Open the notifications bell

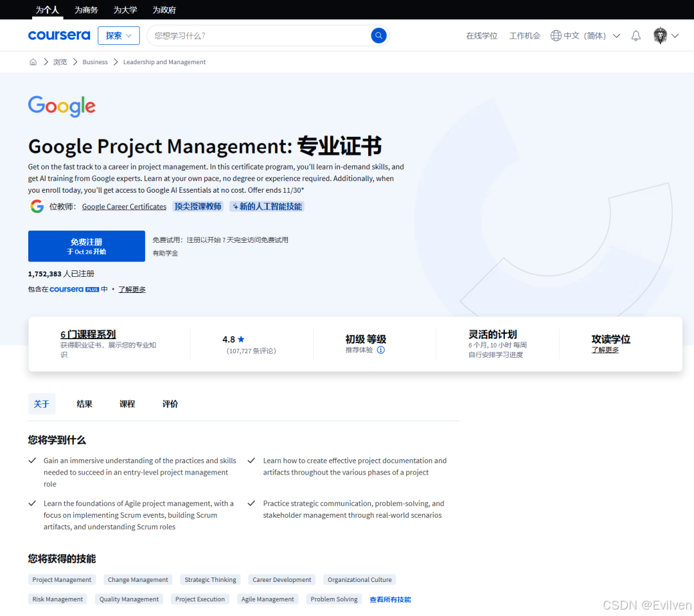636,36
